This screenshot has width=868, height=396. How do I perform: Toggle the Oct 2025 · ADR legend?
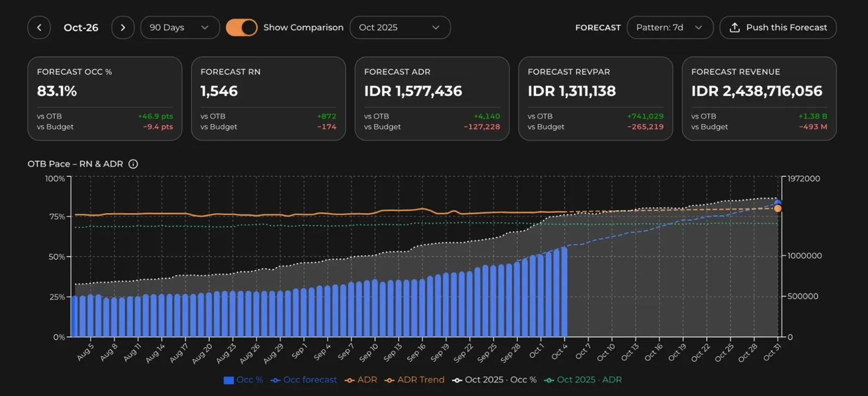tap(583, 380)
